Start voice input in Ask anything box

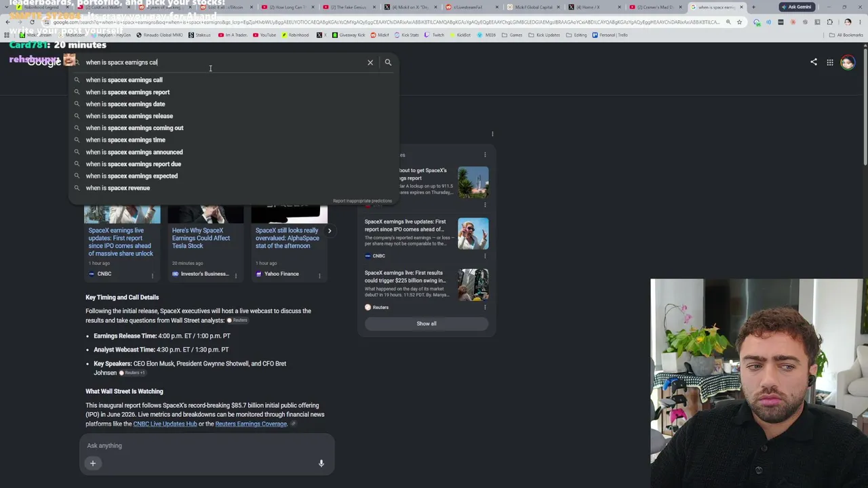coord(321,464)
